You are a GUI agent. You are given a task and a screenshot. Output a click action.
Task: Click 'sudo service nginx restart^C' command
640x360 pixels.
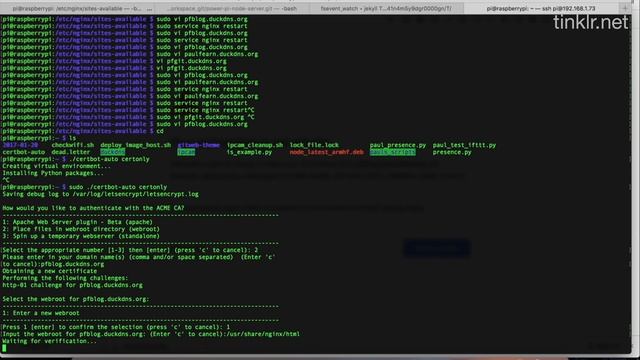(205, 110)
